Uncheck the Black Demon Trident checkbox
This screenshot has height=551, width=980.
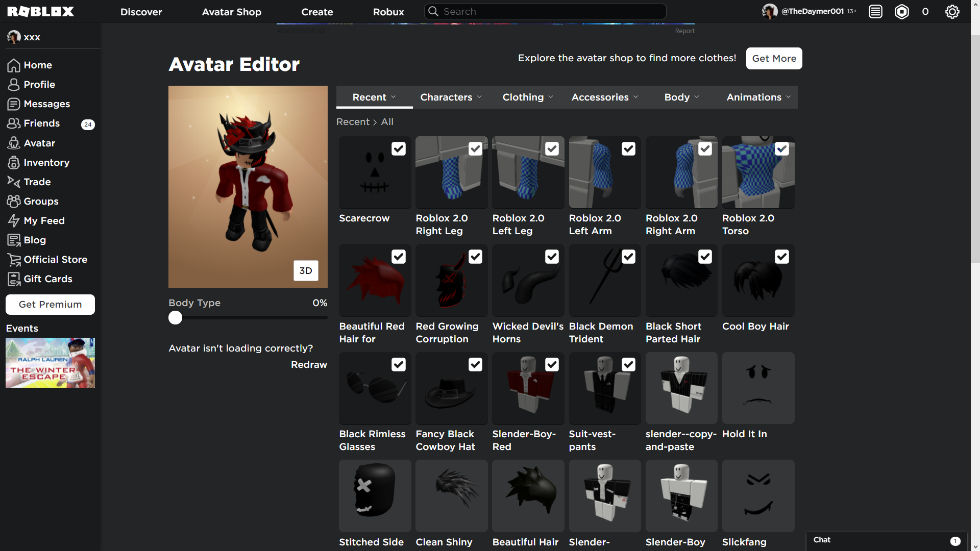pos(628,257)
